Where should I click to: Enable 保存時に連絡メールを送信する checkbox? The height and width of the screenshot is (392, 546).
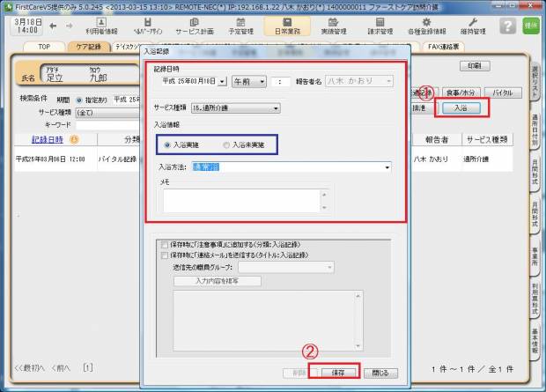(163, 255)
